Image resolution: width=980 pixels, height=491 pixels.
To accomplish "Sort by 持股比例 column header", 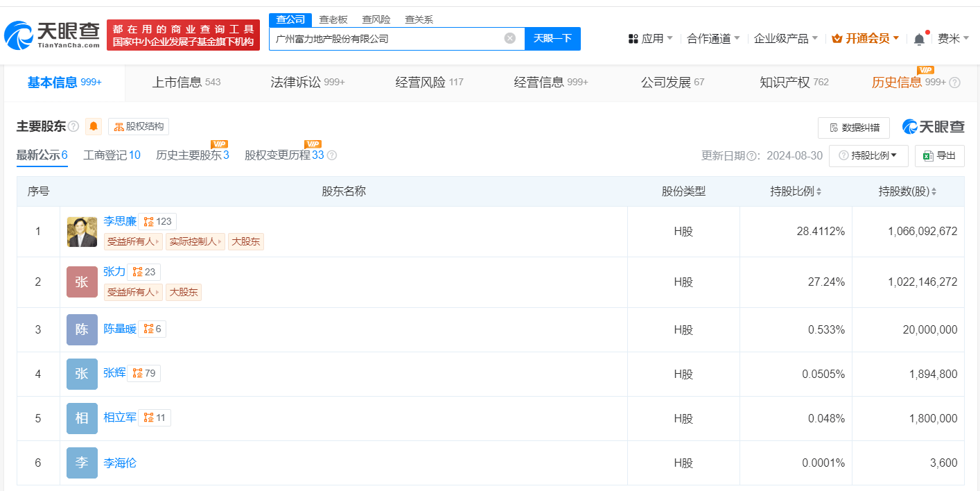I will 796,191.
